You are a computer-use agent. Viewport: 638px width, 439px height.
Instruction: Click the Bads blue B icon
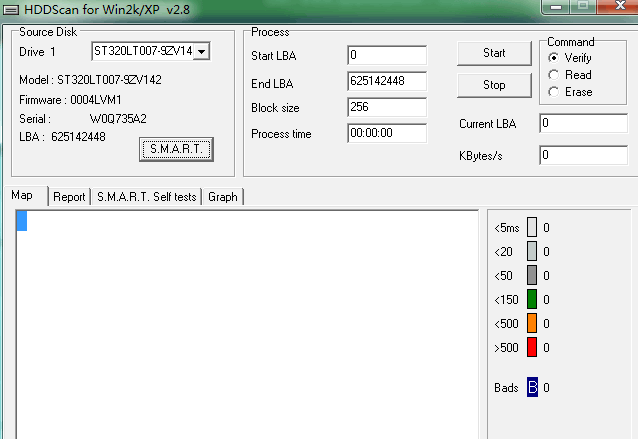click(x=532, y=387)
